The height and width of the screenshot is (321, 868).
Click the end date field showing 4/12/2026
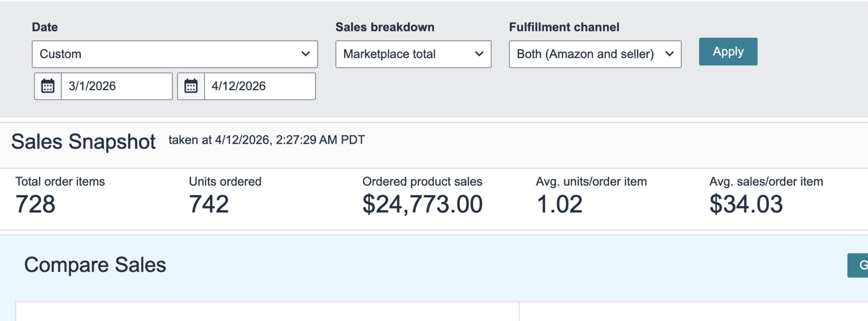click(x=260, y=86)
